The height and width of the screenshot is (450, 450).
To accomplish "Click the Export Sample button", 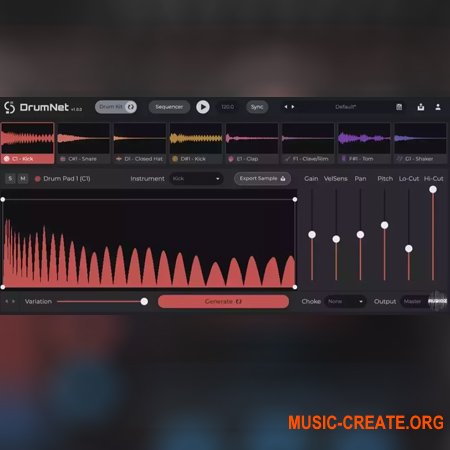I will click(x=262, y=179).
